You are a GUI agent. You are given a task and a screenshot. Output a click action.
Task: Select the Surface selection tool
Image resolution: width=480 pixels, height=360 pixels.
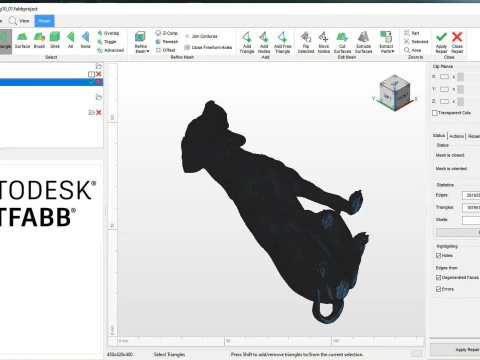click(22, 40)
